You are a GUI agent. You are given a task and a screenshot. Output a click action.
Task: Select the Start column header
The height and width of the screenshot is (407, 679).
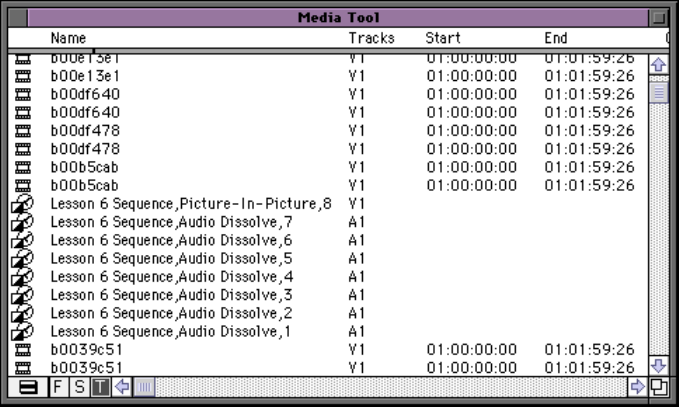(442, 38)
